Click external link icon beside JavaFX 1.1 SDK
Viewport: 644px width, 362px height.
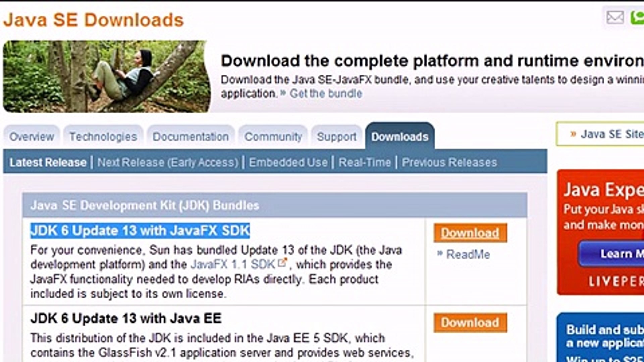click(283, 263)
